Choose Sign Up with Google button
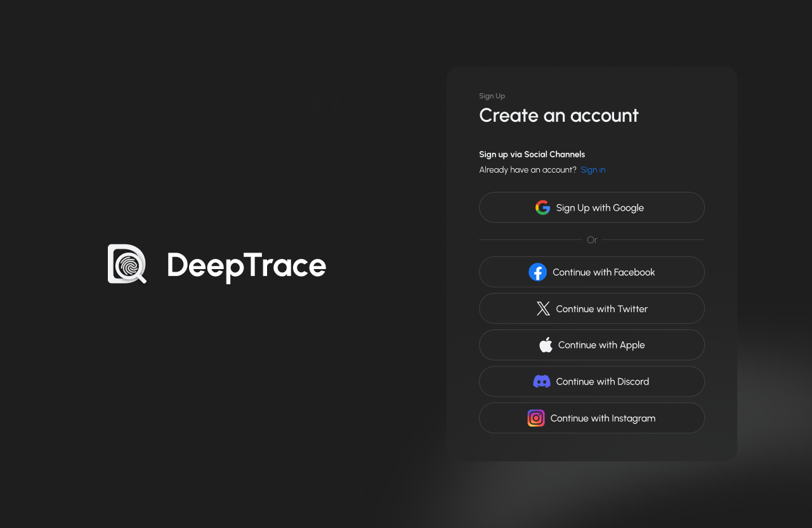The image size is (812, 528). [x=592, y=208]
